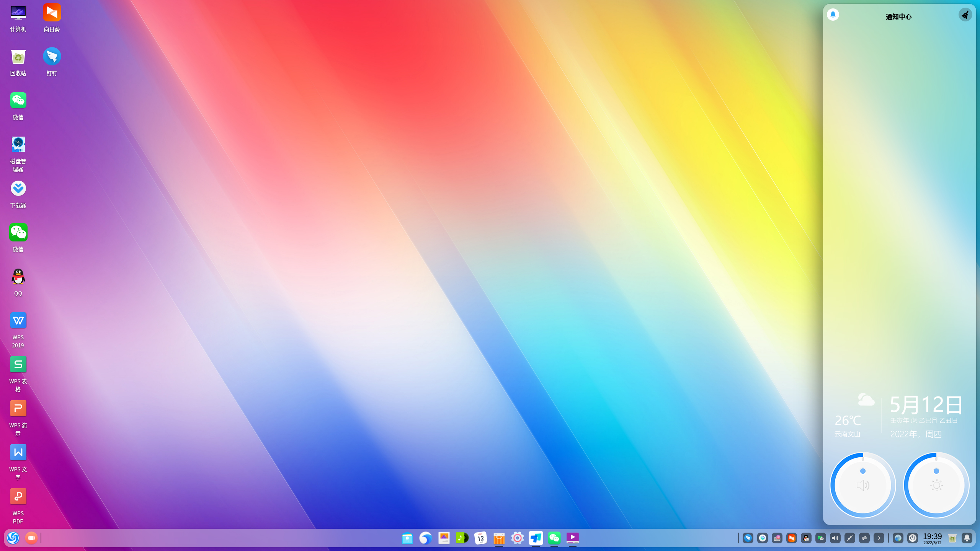Open WPS 2019 from the desktop
Screen dimensions: 980x551
18,321
